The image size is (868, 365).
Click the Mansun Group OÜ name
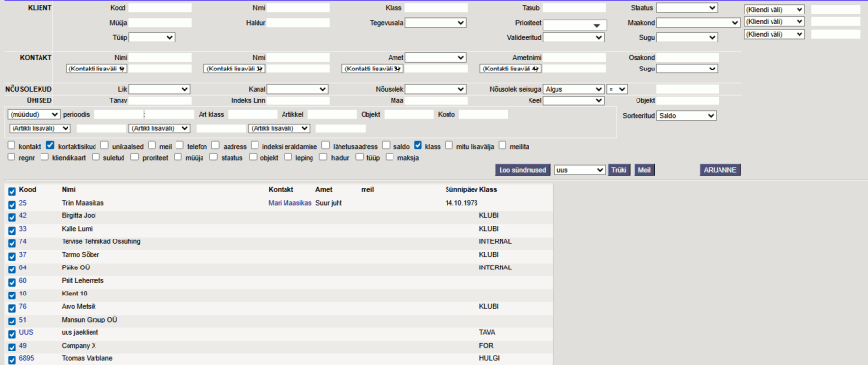pos(89,320)
